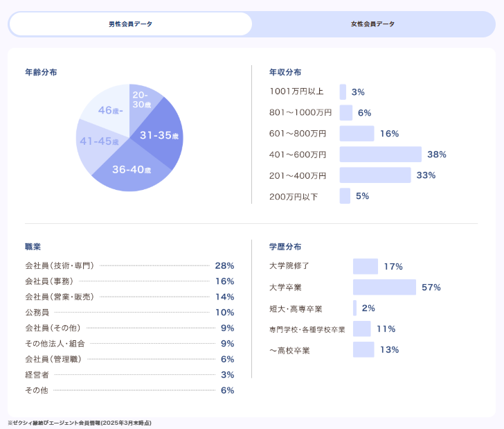Click the 33% income bar
Viewport: 504px width, 429px height.
pos(375,175)
